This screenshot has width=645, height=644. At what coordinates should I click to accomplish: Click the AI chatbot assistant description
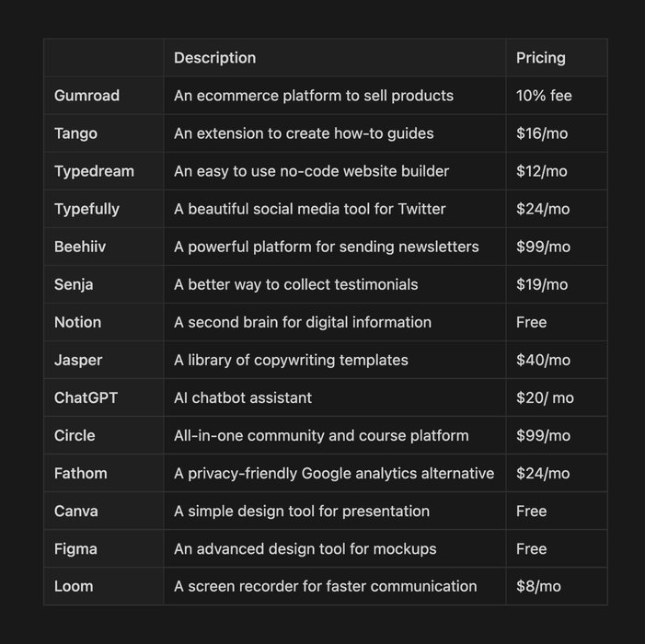point(243,397)
